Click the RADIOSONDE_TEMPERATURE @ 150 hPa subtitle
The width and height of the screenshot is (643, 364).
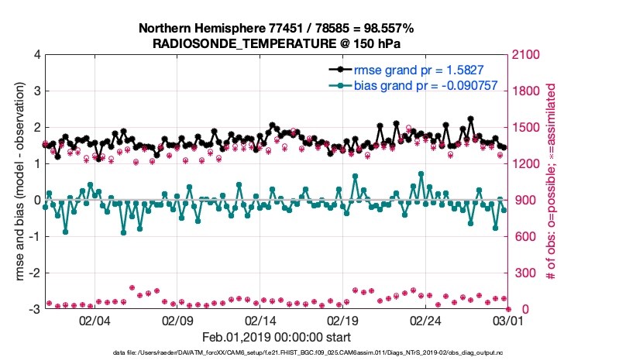(276, 43)
